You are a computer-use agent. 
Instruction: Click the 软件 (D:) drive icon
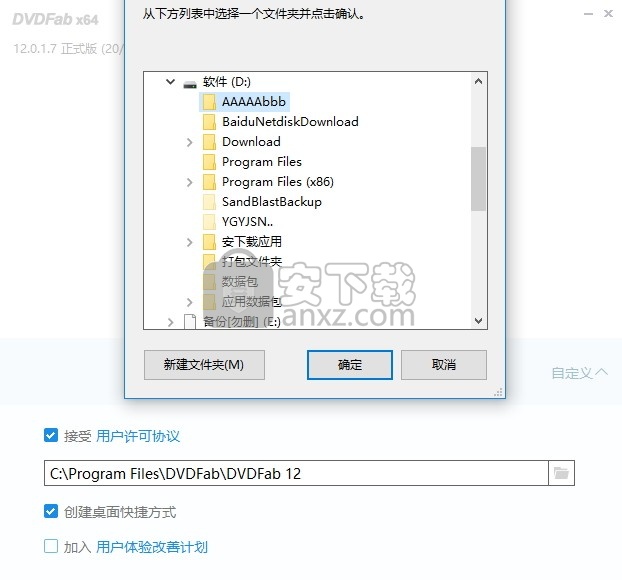pos(190,83)
